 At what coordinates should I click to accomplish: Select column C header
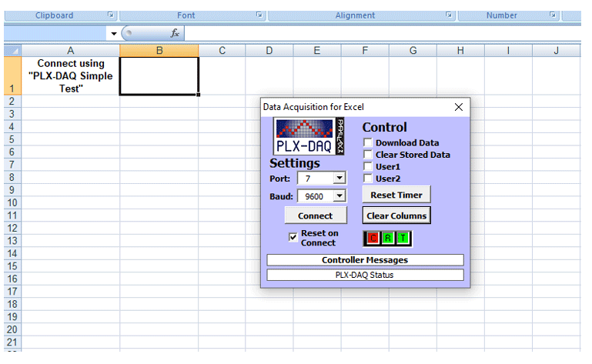click(222, 51)
